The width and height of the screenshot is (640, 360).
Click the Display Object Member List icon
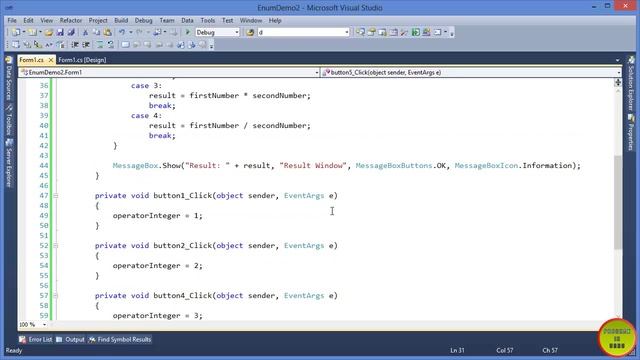pyautogui.click(x=16, y=45)
